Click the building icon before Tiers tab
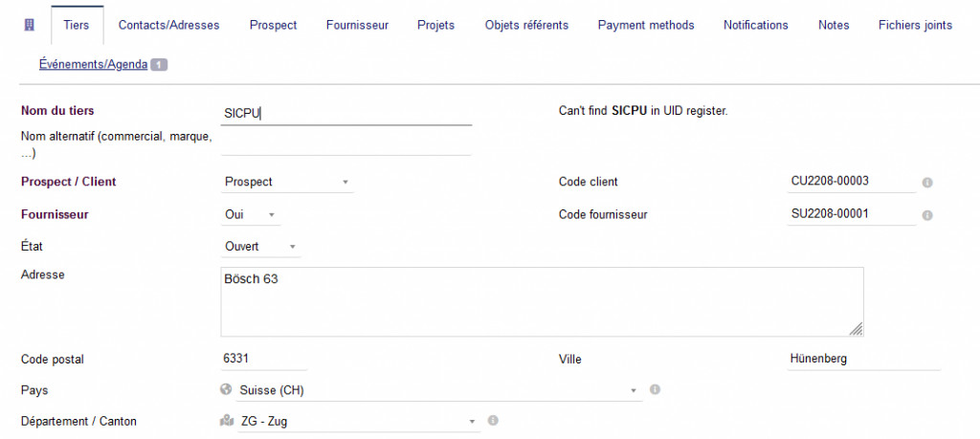Viewport: 980px width, 439px height. click(28, 25)
